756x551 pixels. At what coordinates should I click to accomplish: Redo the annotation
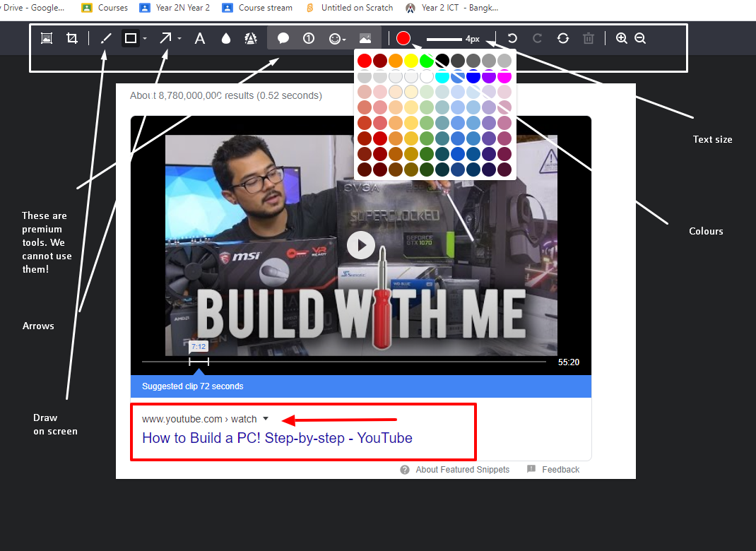click(x=537, y=38)
